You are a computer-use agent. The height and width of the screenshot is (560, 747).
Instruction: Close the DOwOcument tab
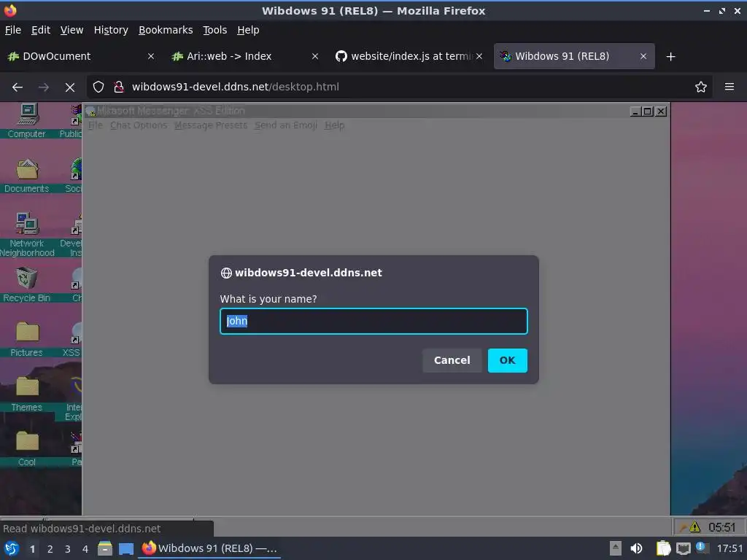151,56
